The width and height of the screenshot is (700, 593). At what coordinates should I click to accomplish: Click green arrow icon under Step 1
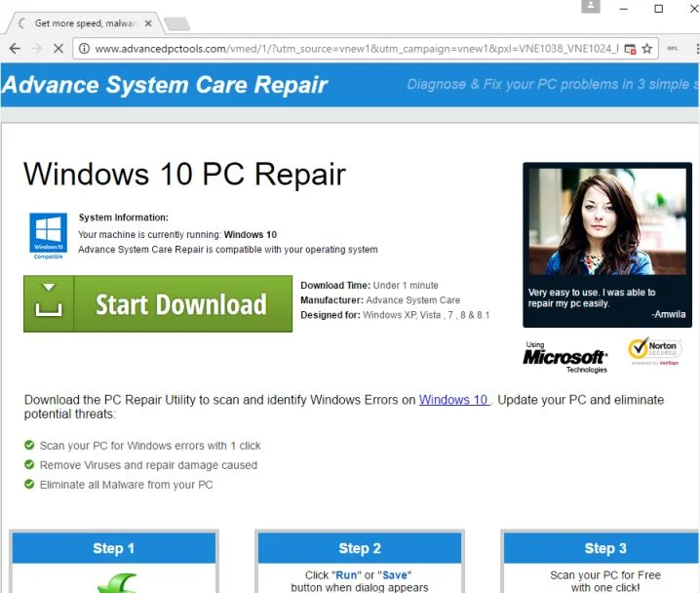click(117, 583)
